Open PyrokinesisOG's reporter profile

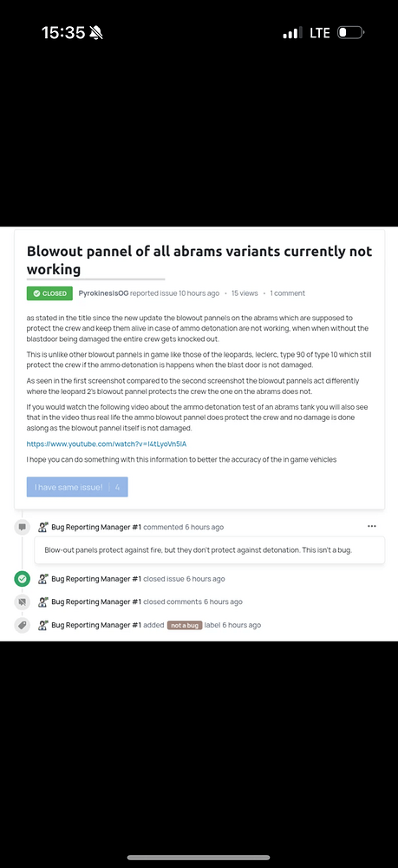coord(103,293)
